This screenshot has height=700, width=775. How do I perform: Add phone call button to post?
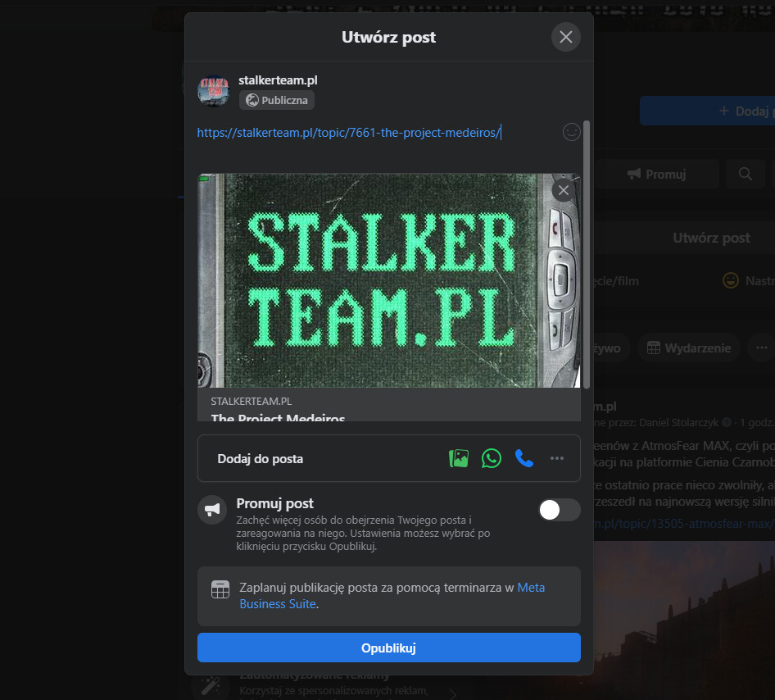click(524, 458)
